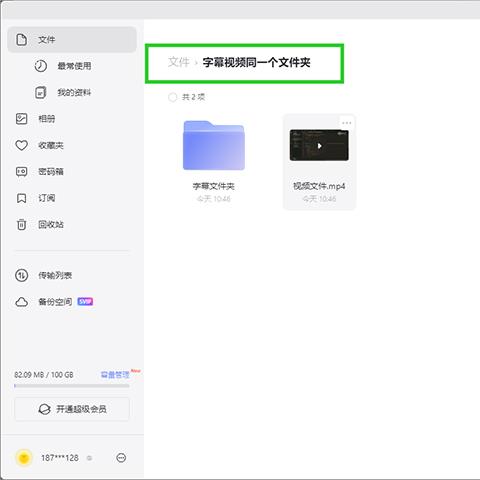Play 视频文件.mp4 video thumbnail
The height and width of the screenshot is (480, 480).
pyautogui.click(x=319, y=146)
